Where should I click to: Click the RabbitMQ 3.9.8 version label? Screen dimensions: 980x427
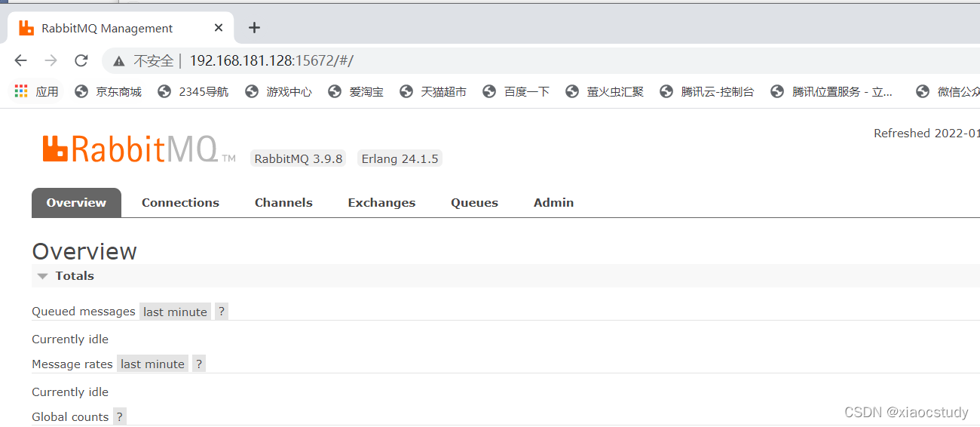(x=299, y=158)
